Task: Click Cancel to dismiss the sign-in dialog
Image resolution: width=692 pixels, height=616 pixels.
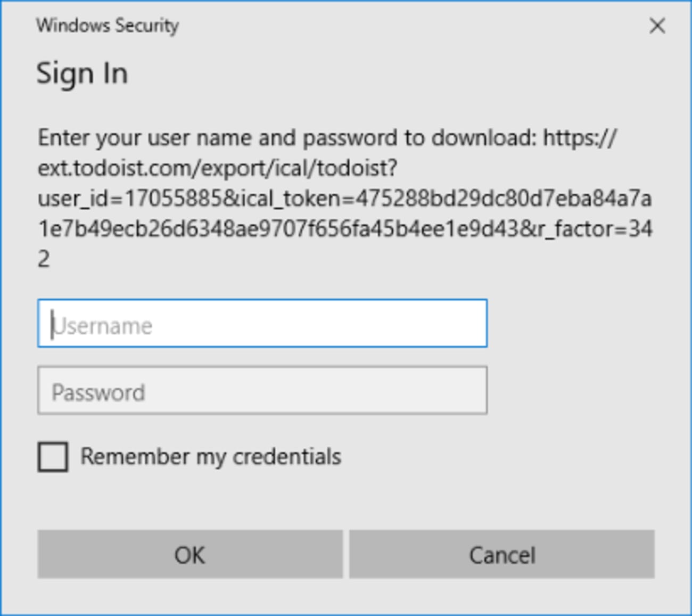Action: click(x=501, y=554)
